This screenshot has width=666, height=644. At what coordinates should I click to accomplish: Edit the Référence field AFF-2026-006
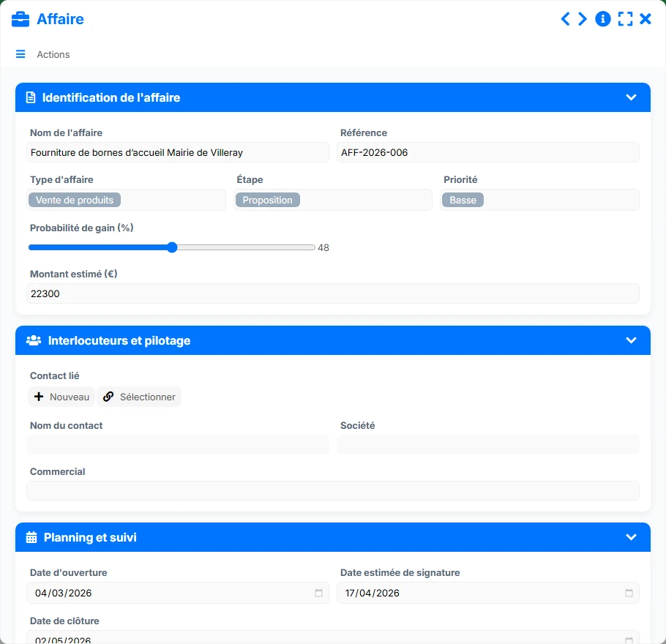(488, 152)
